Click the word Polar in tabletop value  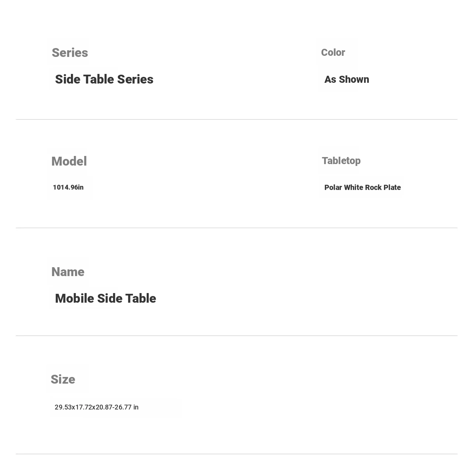(333, 187)
